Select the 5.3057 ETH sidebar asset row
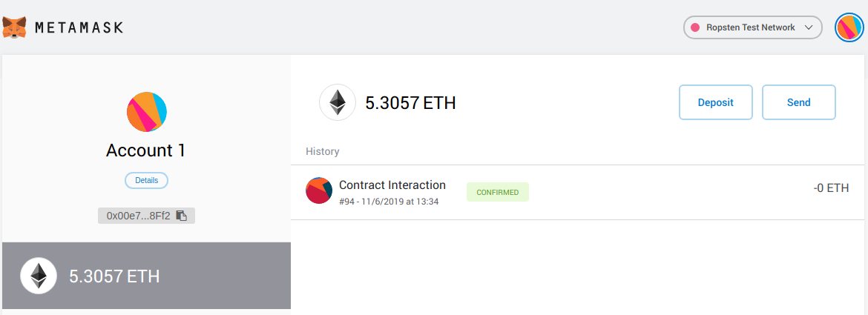 tap(146, 276)
